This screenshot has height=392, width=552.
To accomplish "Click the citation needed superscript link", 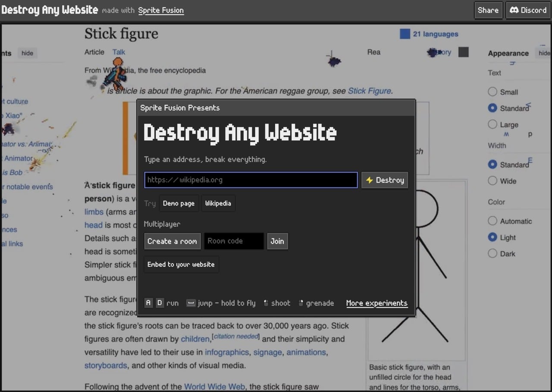I will (x=236, y=336).
